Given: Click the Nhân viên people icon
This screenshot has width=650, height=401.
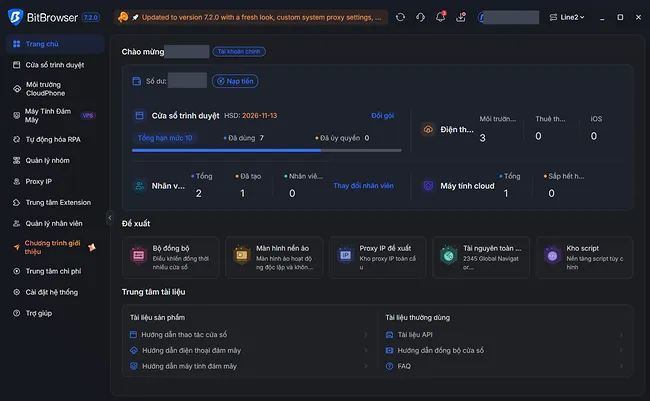Looking at the screenshot, I should pyautogui.click(x=140, y=186).
